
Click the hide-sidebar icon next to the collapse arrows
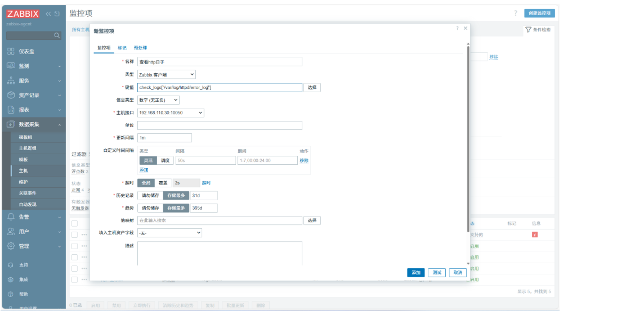[57, 13]
